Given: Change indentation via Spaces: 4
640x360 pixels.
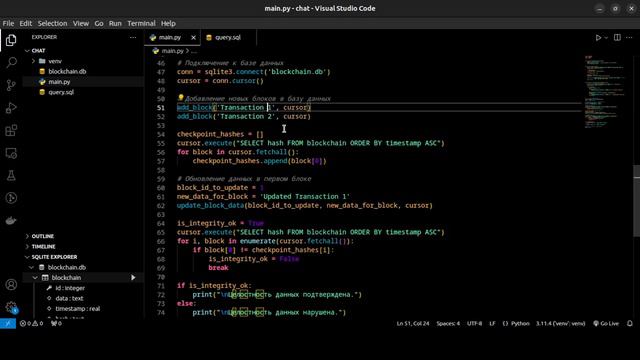Looking at the screenshot, I should pyautogui.click(x=448, y=324).
